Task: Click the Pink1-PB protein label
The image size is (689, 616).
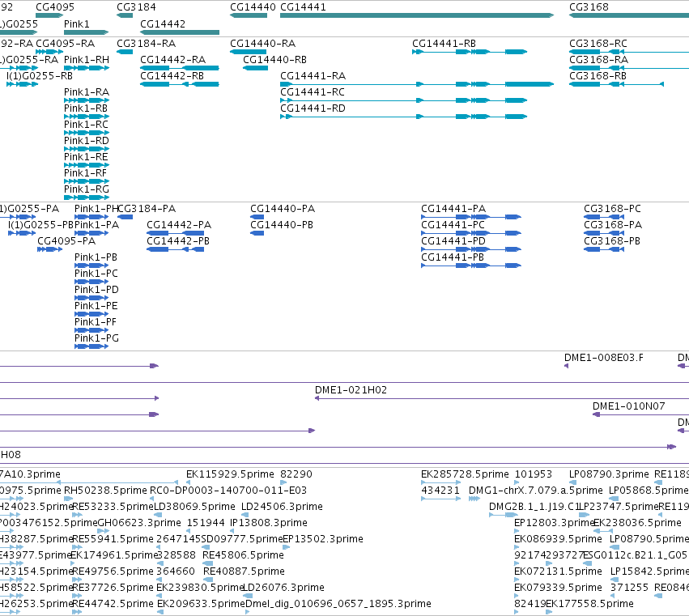Action: coord(96,257)
